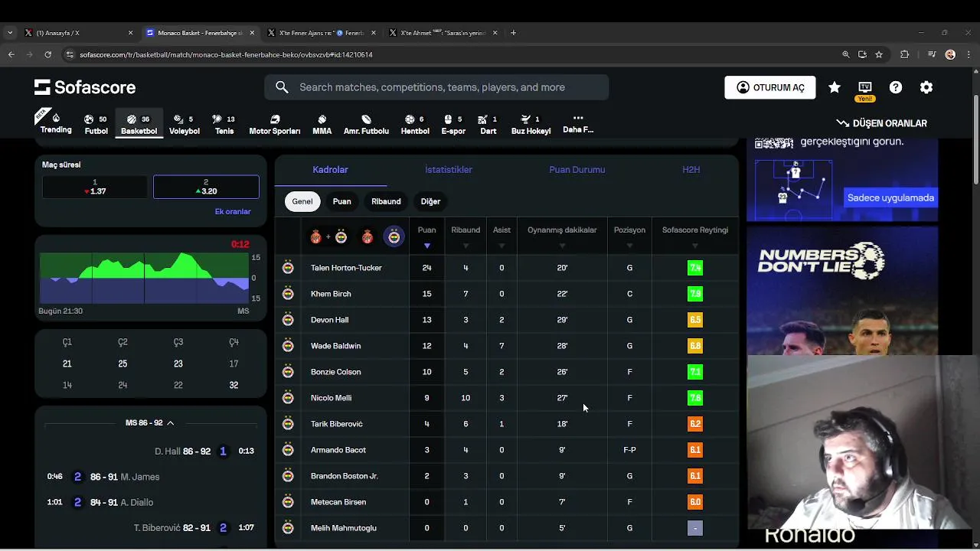Sort by Oynanmış dakikalar column
Viewport: 980px width, 551px height.
(562, 236)
